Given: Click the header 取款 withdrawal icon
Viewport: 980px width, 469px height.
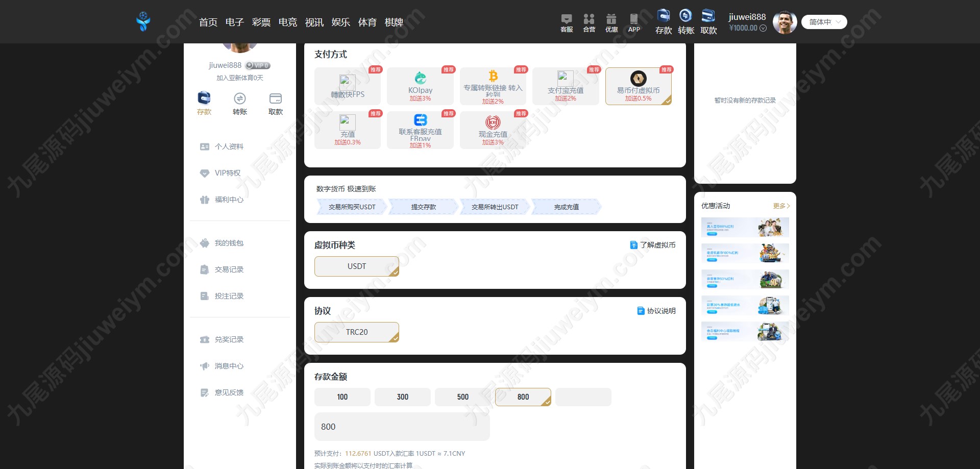Looking at the screenshot, I should tap(708, 22).
